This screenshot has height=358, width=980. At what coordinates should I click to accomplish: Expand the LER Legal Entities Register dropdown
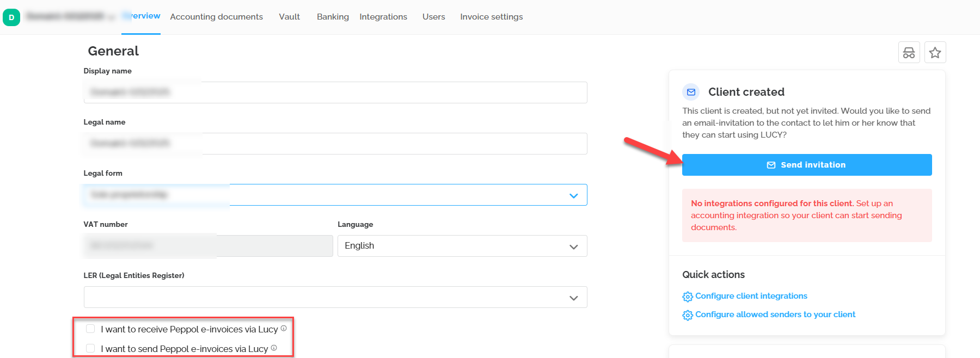click(335, 297)
